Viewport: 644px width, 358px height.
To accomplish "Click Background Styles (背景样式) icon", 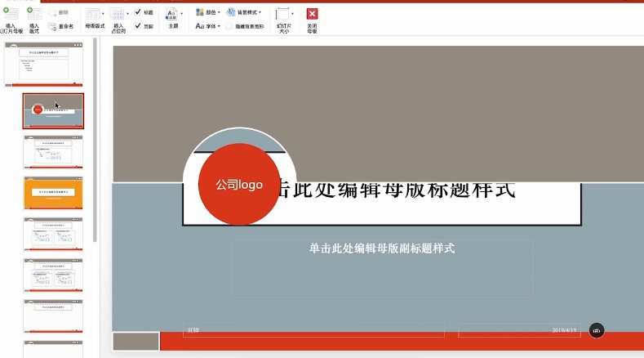I will click(x=231, y=12).
